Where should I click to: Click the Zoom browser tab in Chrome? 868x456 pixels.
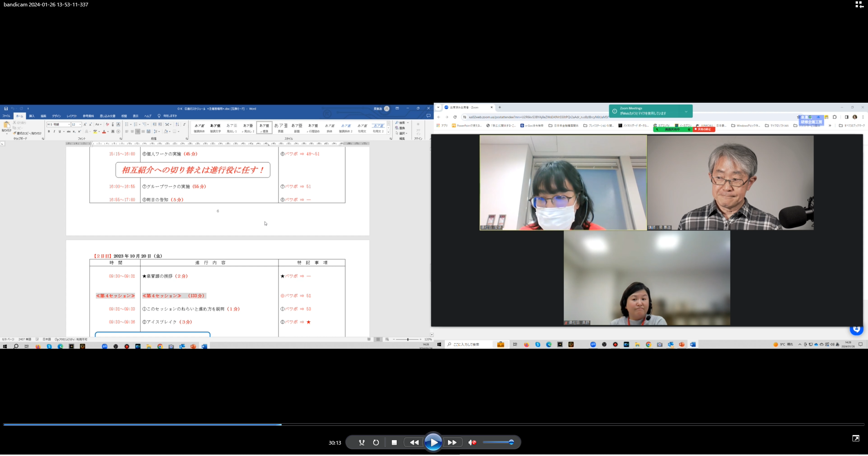coord(468,107)
